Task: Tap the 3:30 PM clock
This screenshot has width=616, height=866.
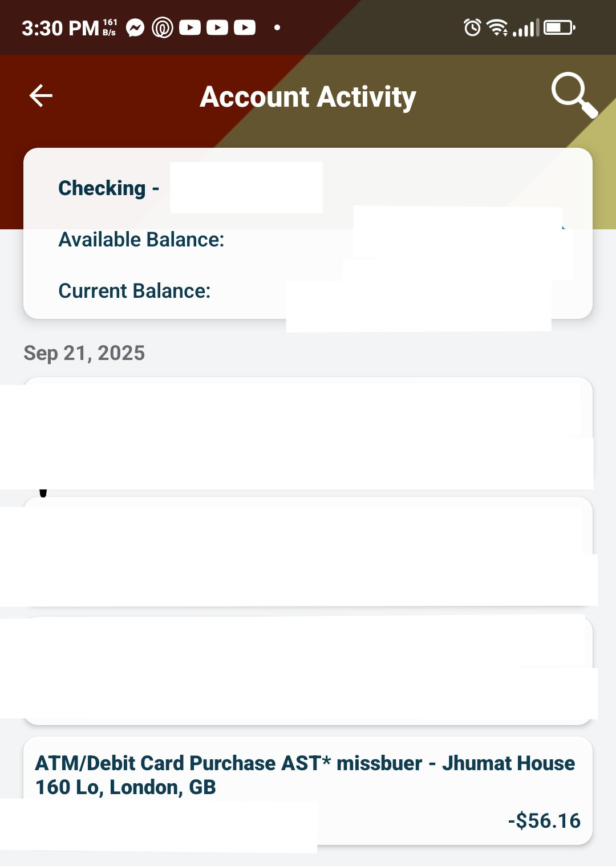Action: click(x=60, y=28)
